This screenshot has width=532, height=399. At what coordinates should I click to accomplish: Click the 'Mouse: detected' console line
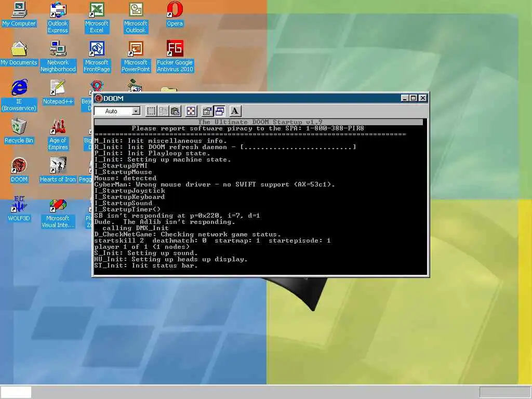126,178
